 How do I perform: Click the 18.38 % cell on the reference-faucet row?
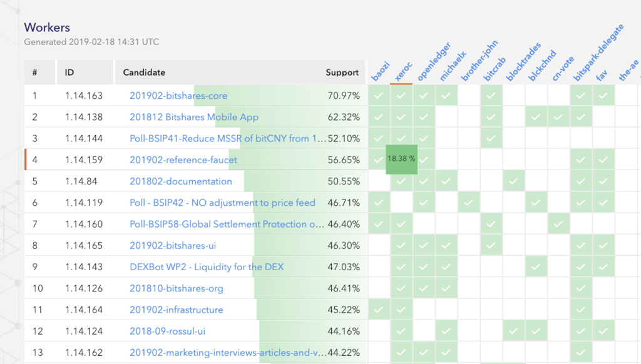click(401, 159)
